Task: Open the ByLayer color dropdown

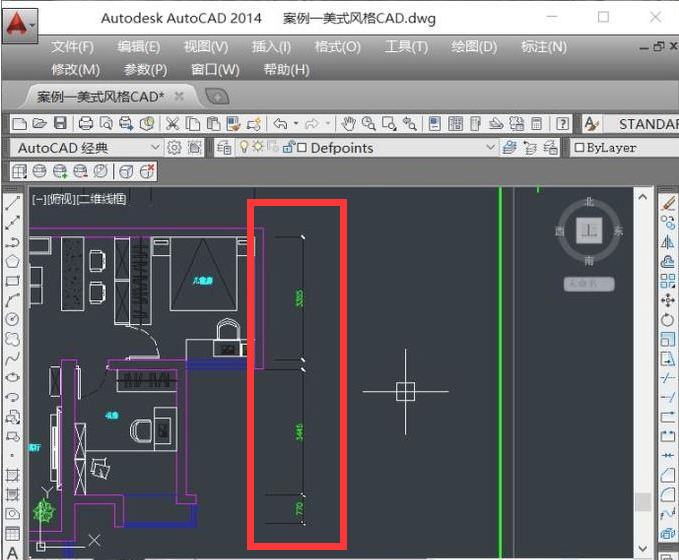Action: [620, 148]
